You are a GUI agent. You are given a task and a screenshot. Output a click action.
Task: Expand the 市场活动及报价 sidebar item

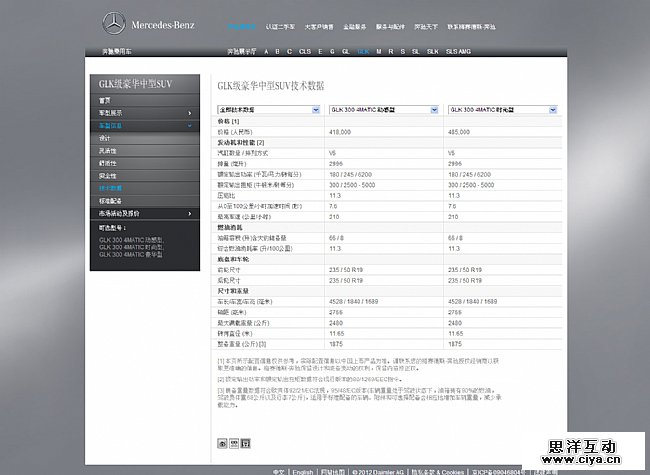(145, 213)
